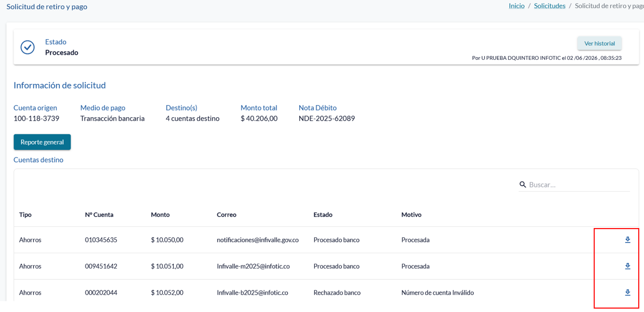Sort by the Motivo column header
This screenshot has height=312, width=644.
[411, 215]
